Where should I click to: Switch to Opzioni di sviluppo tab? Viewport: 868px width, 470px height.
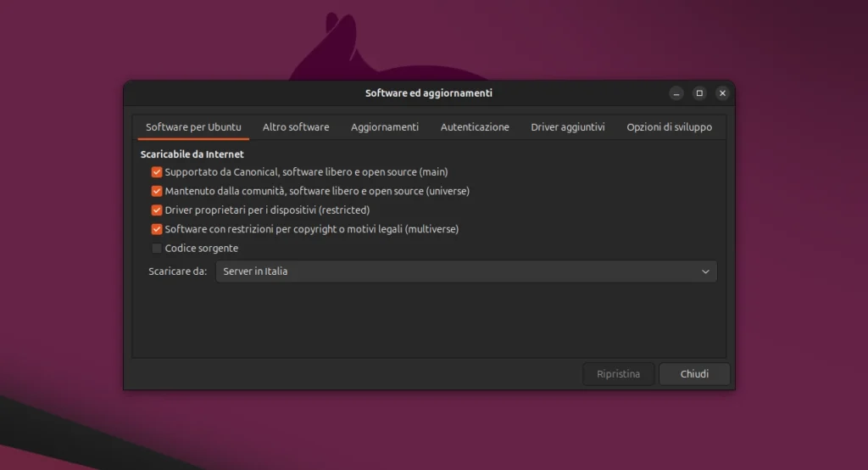click(670, 127)
